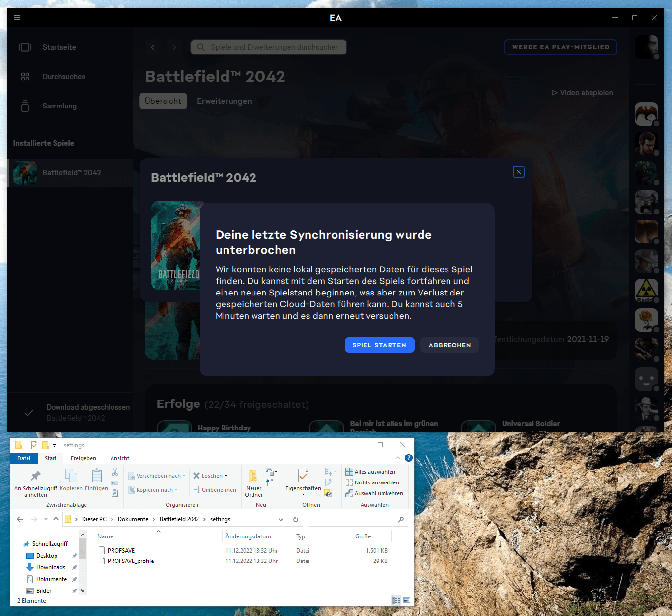Click the Kopieren ribbon icon
Screen dimensions: 672x616
coord(71,476)
